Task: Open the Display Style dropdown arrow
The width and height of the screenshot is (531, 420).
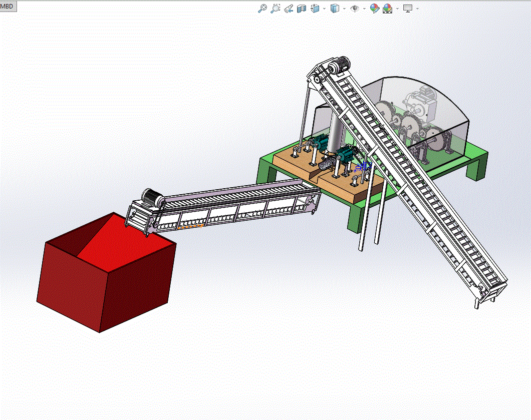Action: point(345,9)
